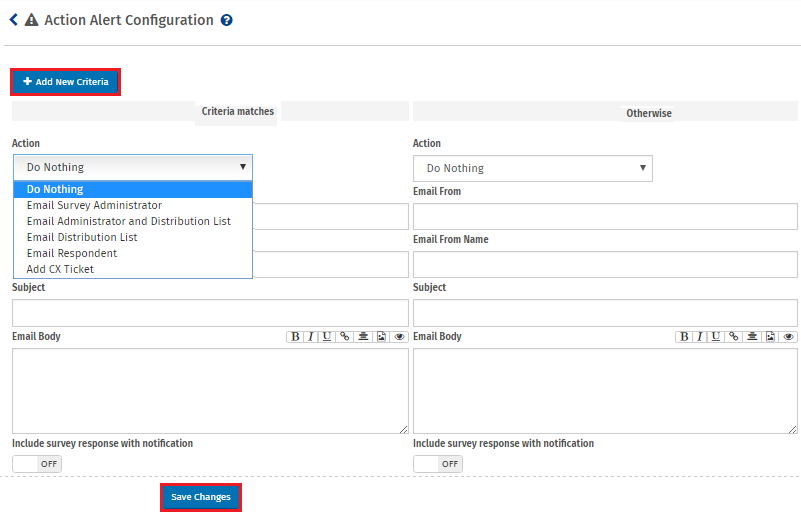
Task: Choose Add CX Ticket option
Action: click(x=133, y=269)
